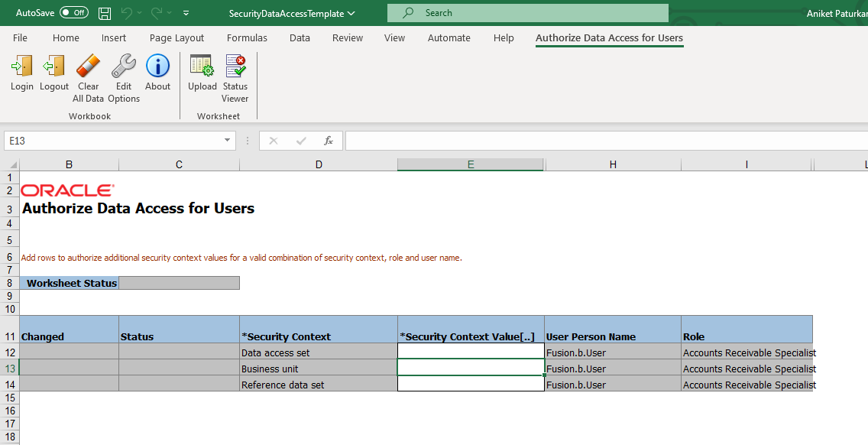The image size is (868, 445).
Task: Click the formula bar Enter checkmark icon
Action: (301, 141)
